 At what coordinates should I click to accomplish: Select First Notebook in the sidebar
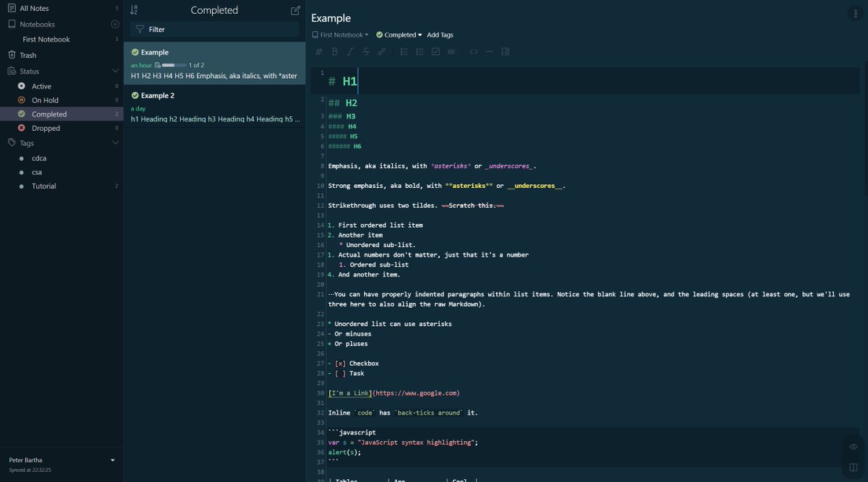pos(61,39)
